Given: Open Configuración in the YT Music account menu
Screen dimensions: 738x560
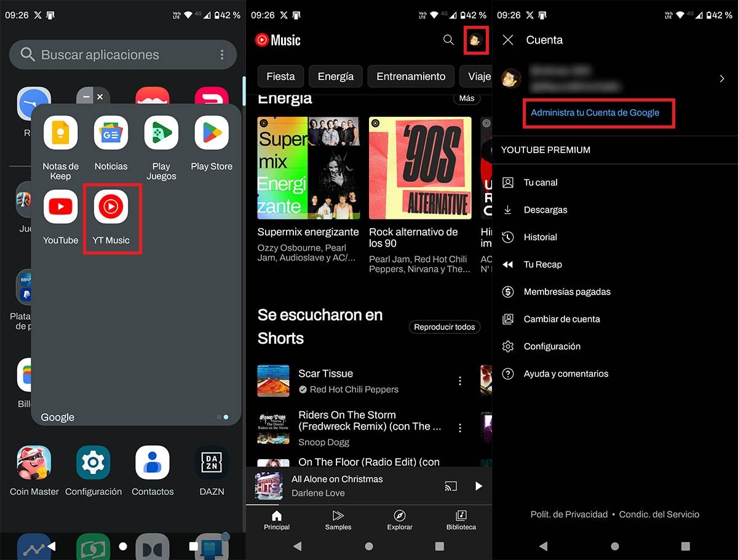Looking at the screenshot, I should tap(552, 346).
